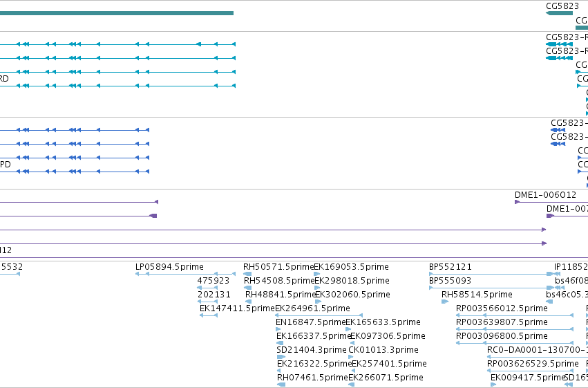Select the RH54508.5prime EST label
This screenshot has height=388, width=588.
click(x=279, y=281)
